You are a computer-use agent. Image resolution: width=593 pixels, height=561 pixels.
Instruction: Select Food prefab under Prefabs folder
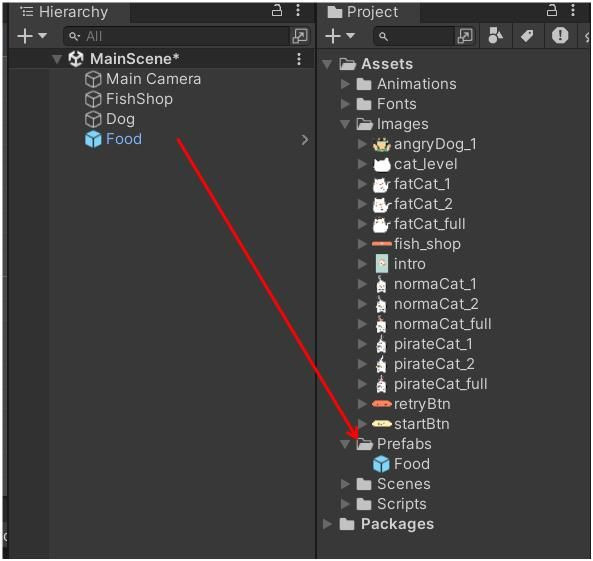(412, 464)
